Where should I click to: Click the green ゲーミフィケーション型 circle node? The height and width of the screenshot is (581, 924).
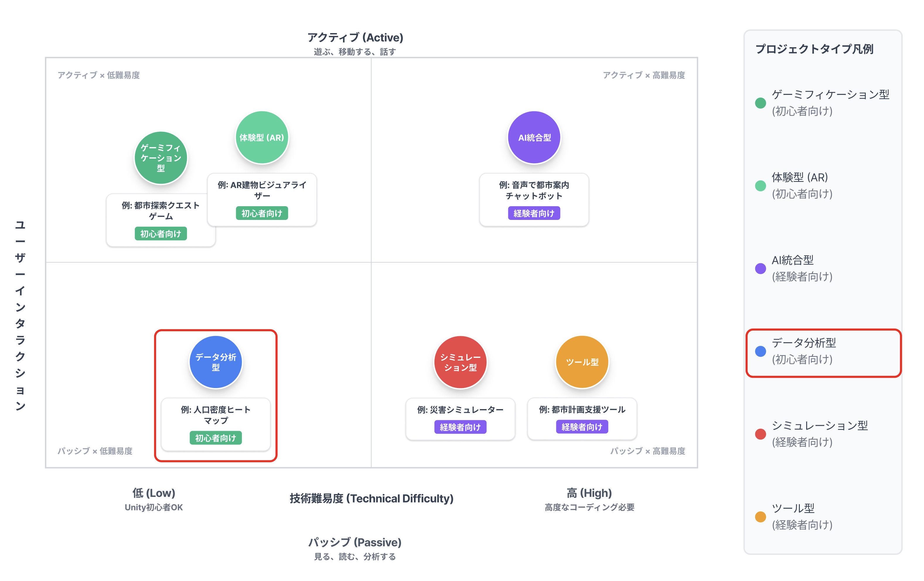(161, 158)
